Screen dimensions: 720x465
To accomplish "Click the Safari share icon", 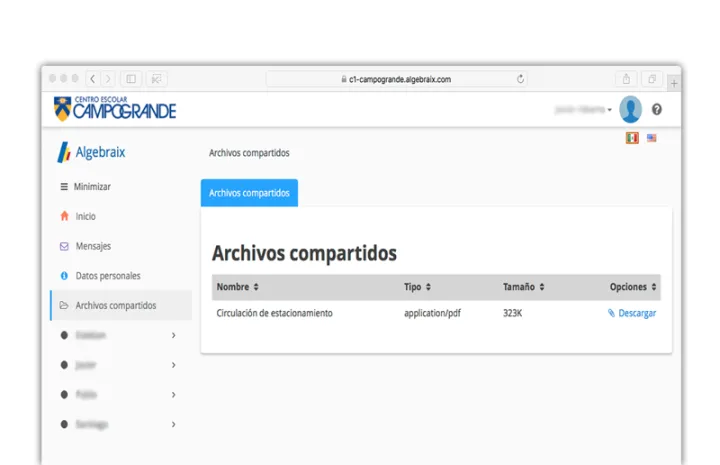I will coord(626,79).
